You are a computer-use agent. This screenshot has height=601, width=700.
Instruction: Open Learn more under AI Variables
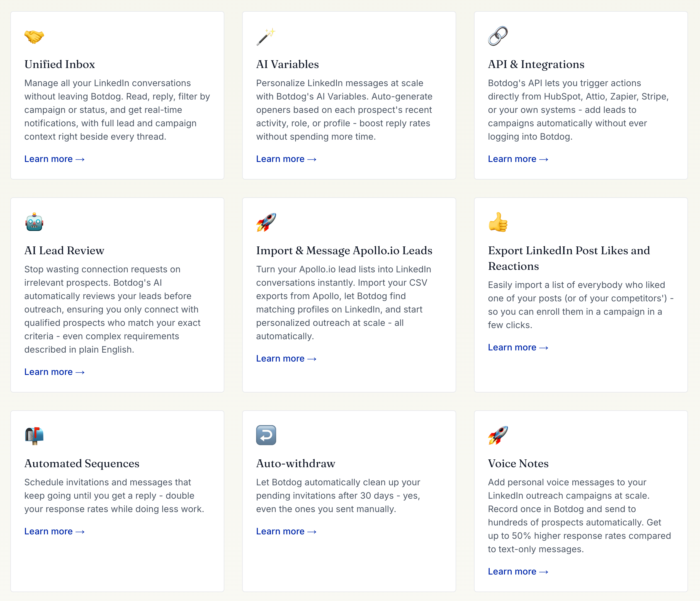pos(286,159)
